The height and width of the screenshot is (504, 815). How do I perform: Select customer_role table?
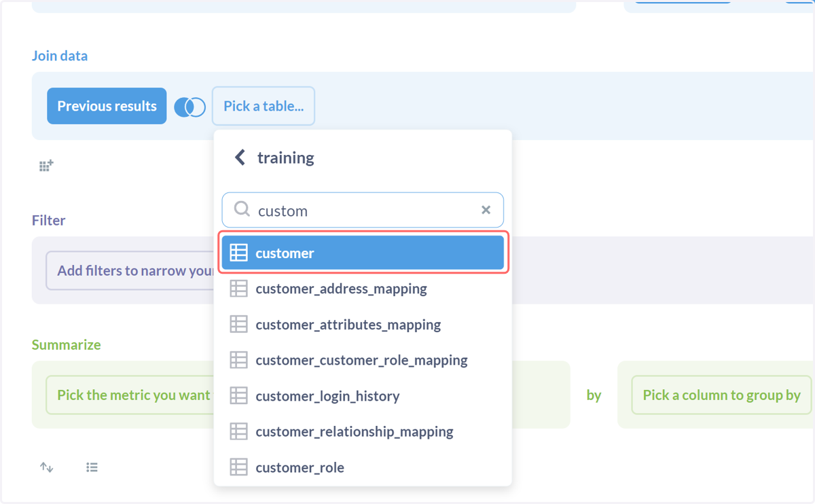tap(363, 467)
